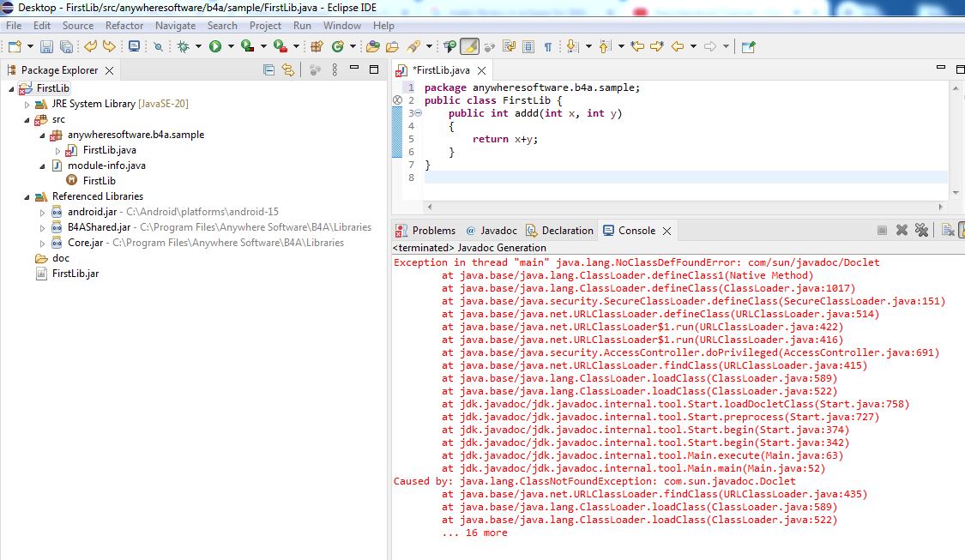Click the fold marker on line 3
965x560 pixels.
click(x=418, y=113)
